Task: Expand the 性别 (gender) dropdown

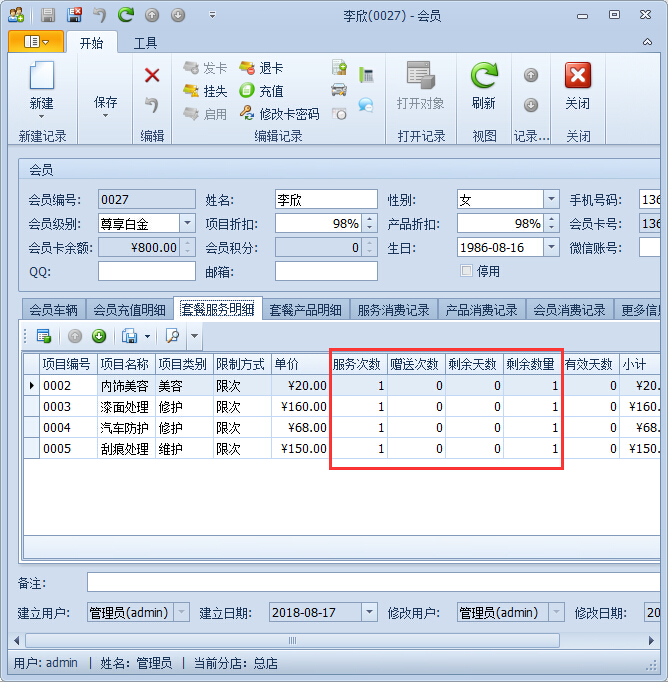Action: pyautogui.click(x=550, y=199)
